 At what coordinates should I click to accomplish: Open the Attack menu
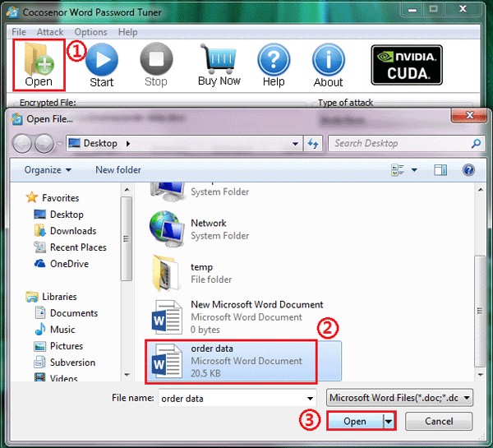coord(50,32)
